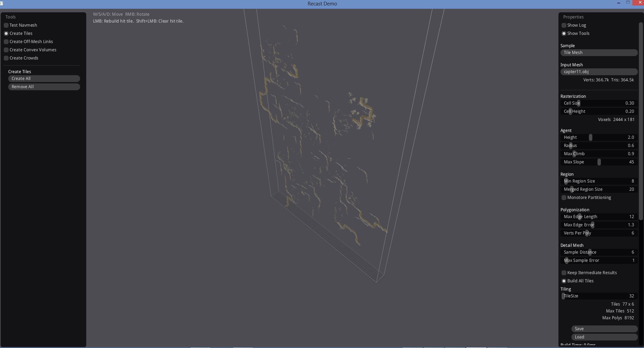The height and width of the screenshot is (348, 644).
Task: Activate the Create Crowds tool
Action: tap(6, 58)
